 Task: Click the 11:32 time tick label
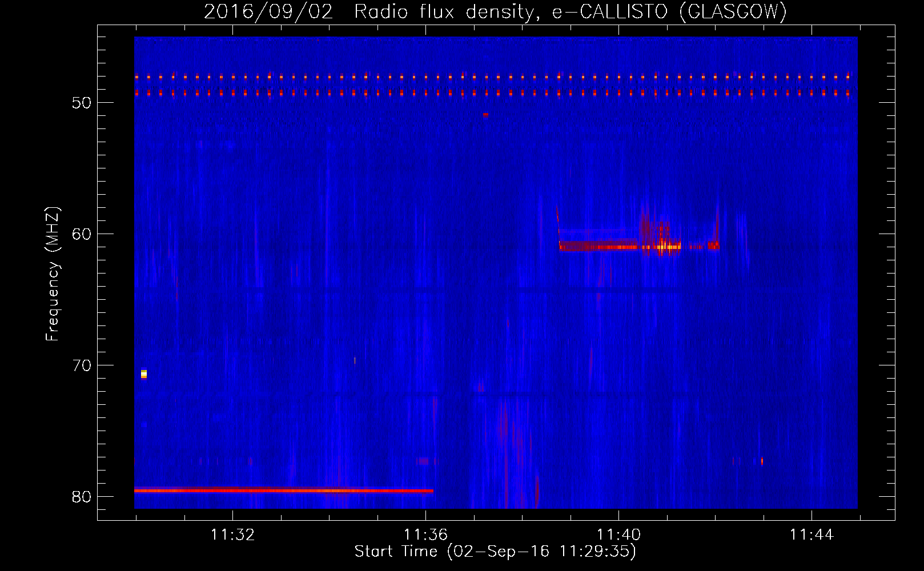point(232,534)
